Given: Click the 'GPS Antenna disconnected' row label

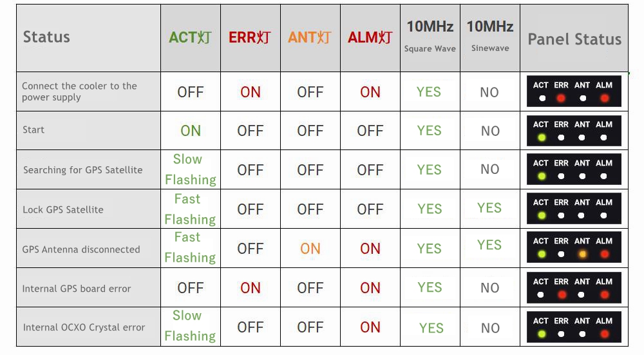Looking at the screenshot, I should click(x=81, y=249).
